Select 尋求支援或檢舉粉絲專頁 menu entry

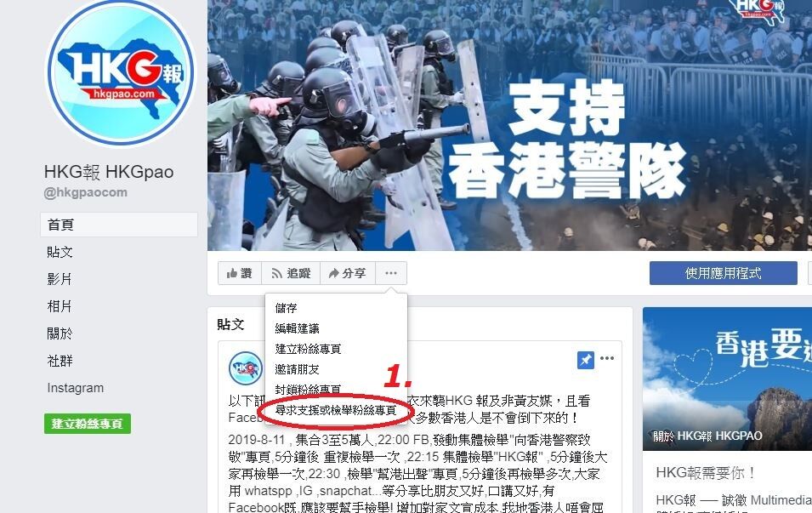click(x=336, y=410)
